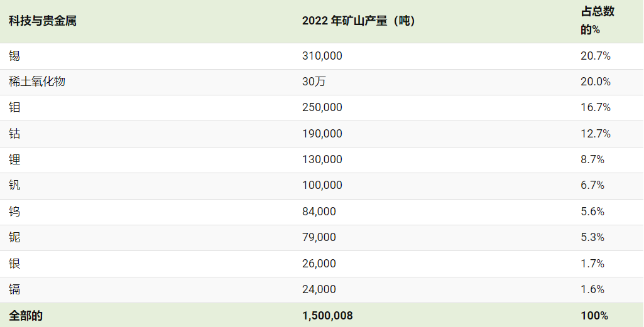
Task: Click the 锂 row label
Action: tap(14, 159)
